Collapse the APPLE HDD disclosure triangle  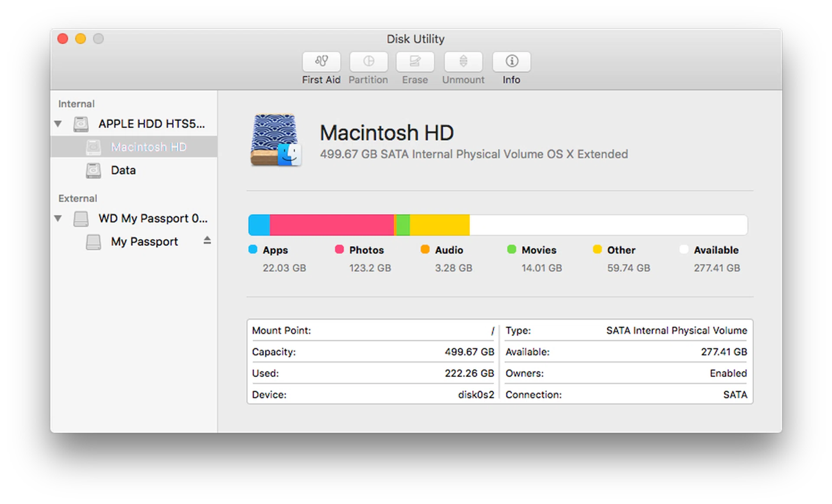point(58,124)
